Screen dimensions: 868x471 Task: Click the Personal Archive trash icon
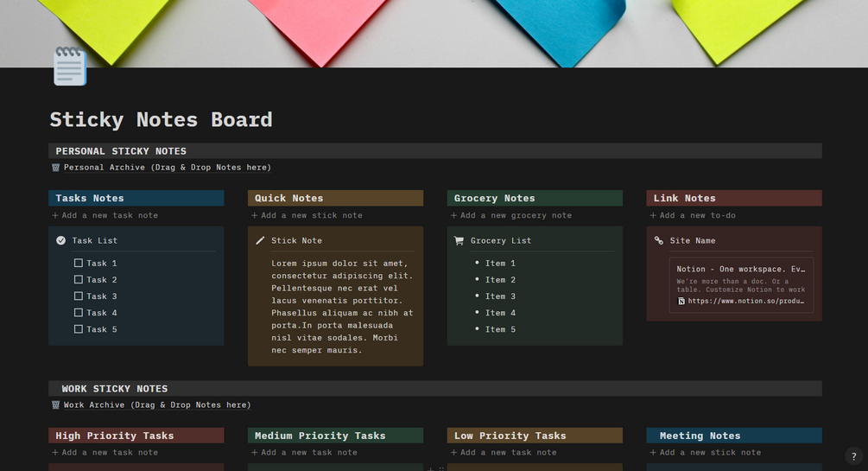tap(56, 168)
